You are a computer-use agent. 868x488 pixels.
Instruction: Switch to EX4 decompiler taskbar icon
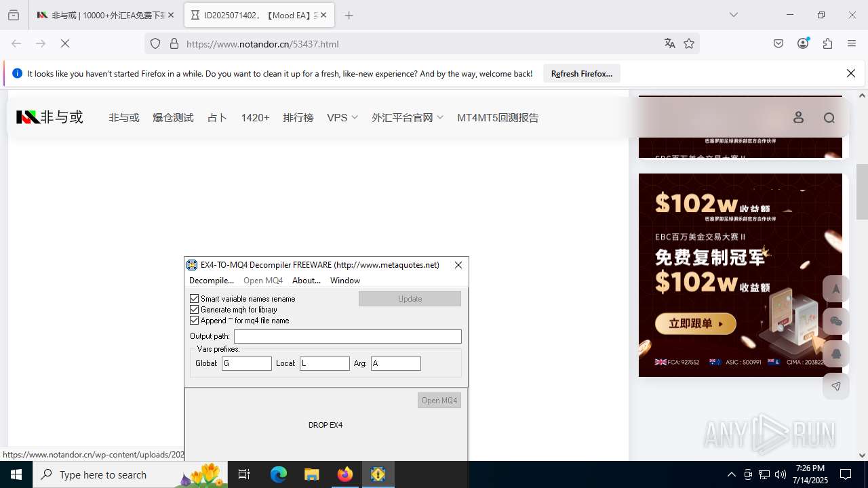click(x=378, y=474)
